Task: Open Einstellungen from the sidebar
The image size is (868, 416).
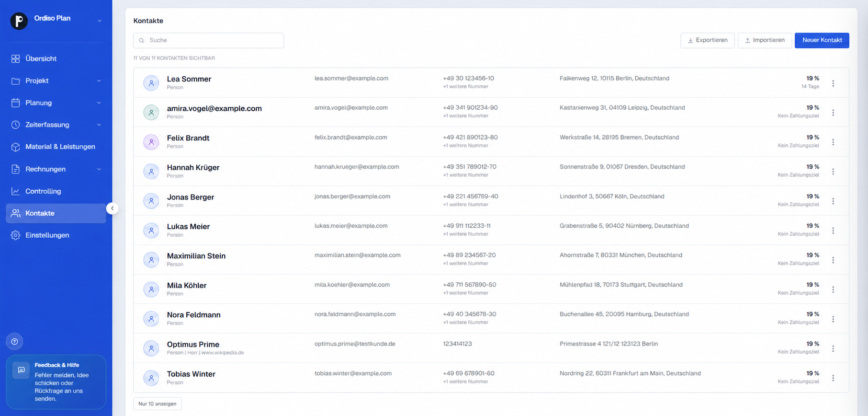Action: pyautogui.click(x=56, y=235)
